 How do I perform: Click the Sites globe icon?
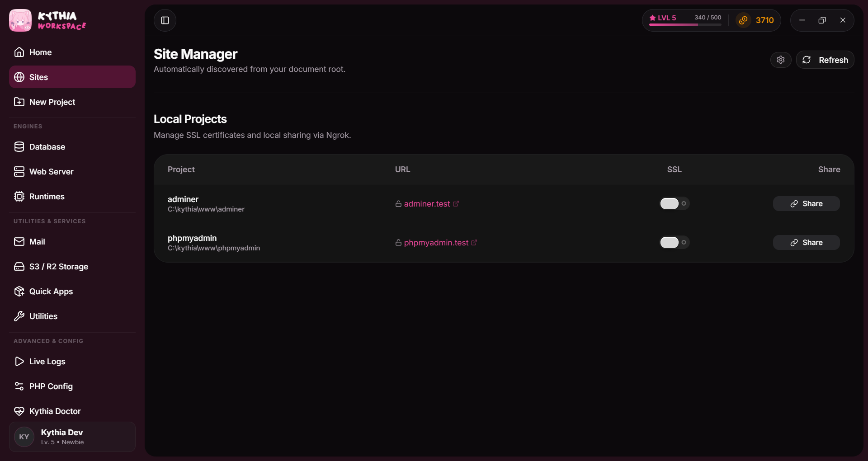coord(19,77)
